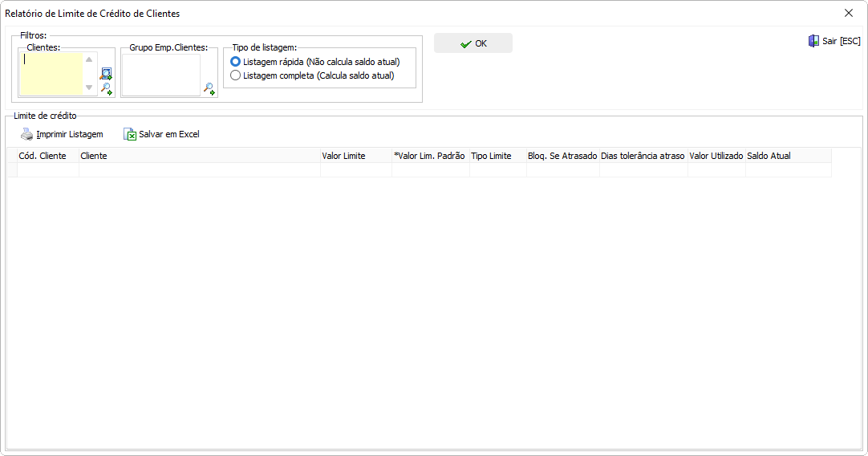The width and height of the screenshot is (868, 456).
Task: Click the green checkmark on the OK button
Action: point(465,44)
